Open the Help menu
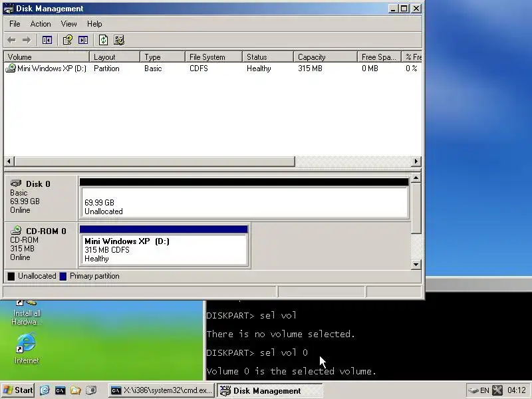Screen dimensions: 532x399 click(94, 24)
